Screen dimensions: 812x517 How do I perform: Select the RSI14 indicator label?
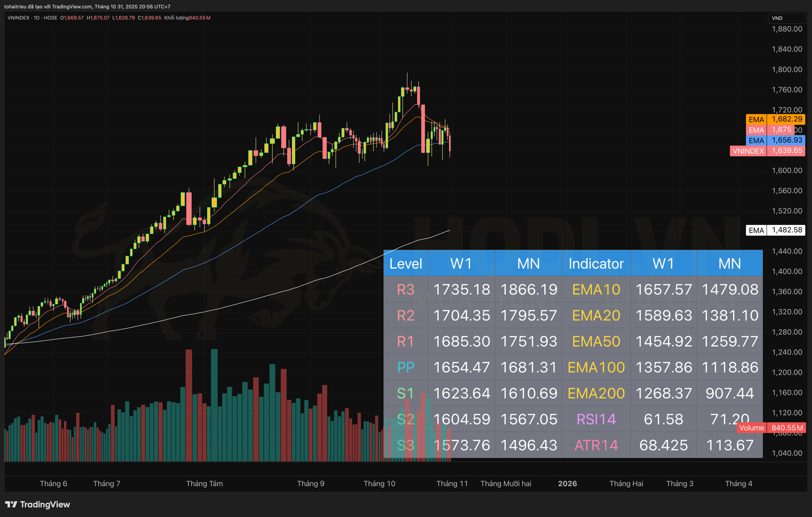(596, 419)
